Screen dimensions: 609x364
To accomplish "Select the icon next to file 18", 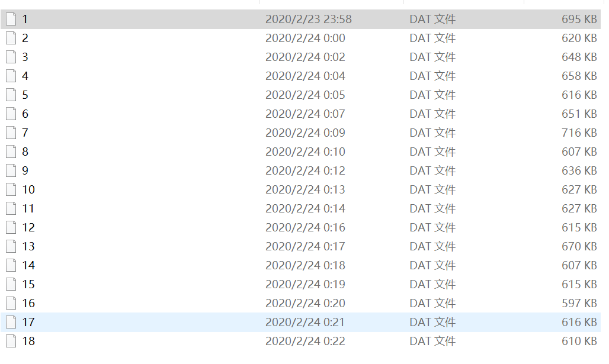I will pyautogui.click(x=11, y=341).
